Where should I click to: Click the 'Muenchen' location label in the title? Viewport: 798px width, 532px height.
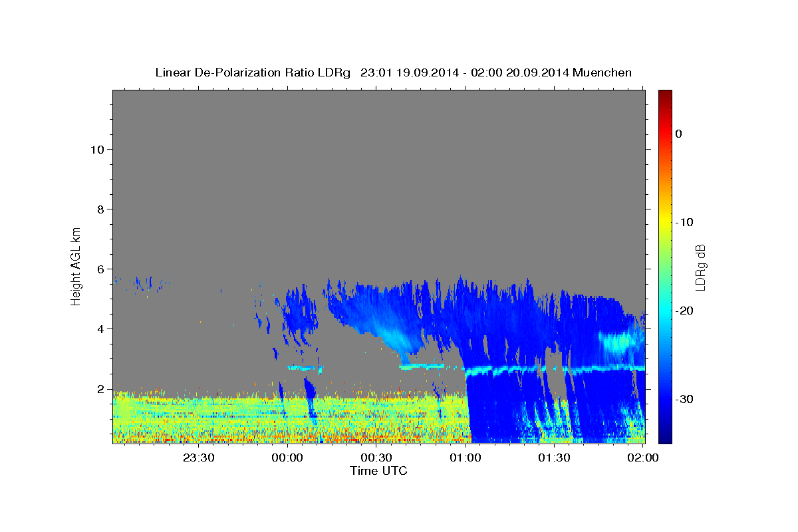(602, 72)
